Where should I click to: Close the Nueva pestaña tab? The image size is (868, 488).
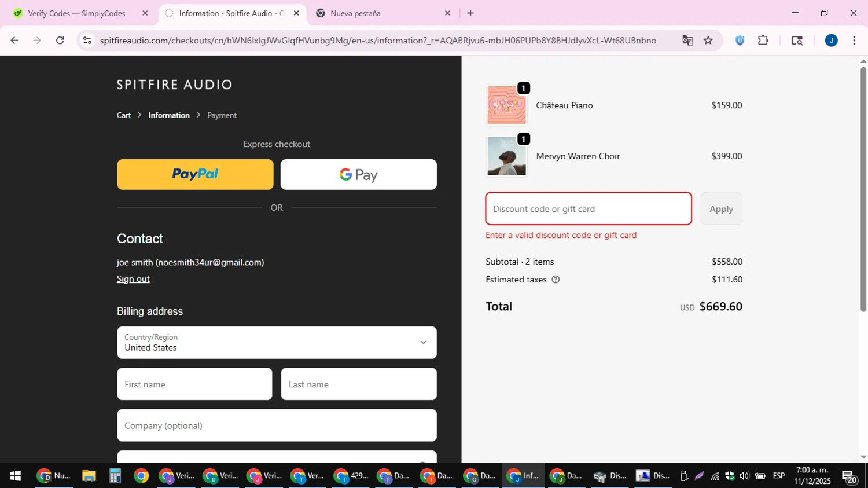447,13
